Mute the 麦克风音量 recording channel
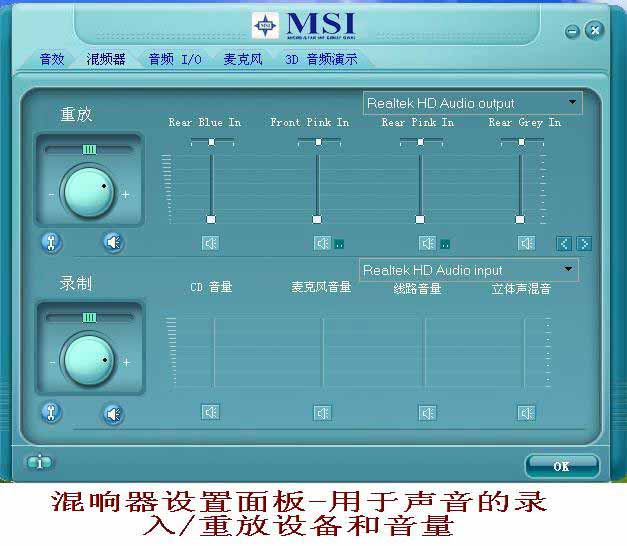 [322, 413]
